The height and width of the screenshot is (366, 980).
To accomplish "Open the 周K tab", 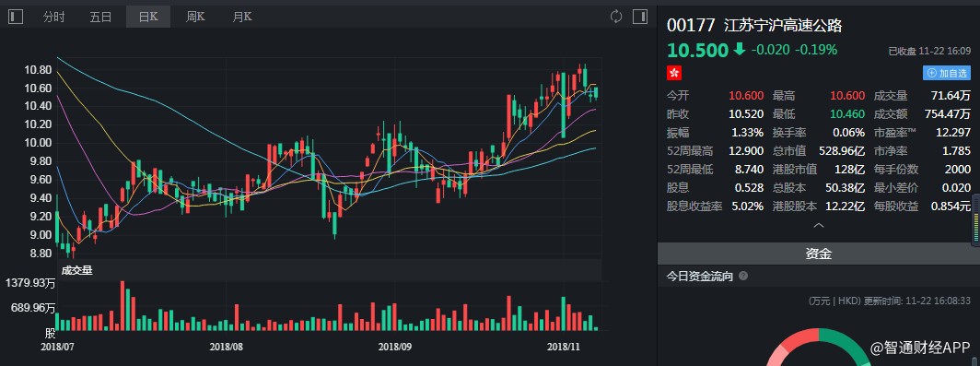I will pos(195,17).
